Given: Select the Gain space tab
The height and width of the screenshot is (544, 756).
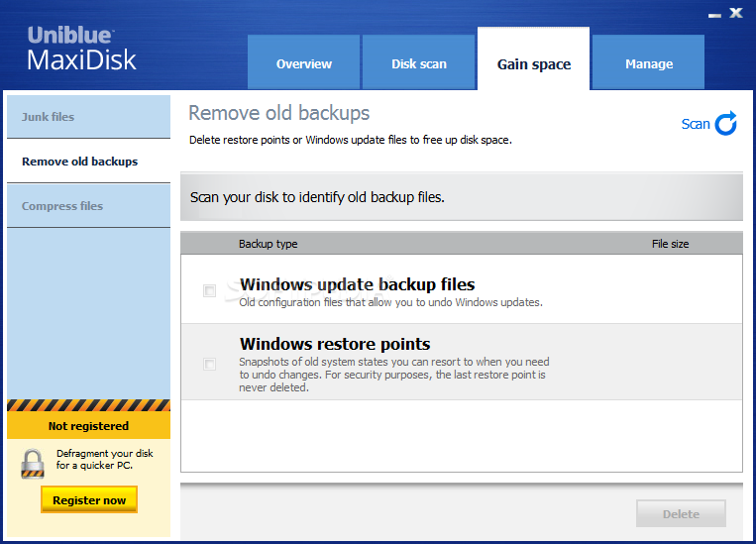Looking at the screenshot, I should [534, 59].
